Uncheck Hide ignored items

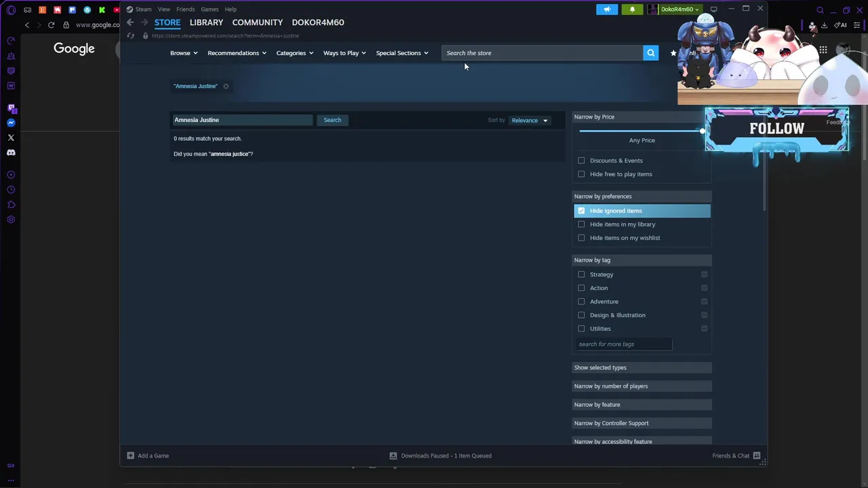[581, 211]
